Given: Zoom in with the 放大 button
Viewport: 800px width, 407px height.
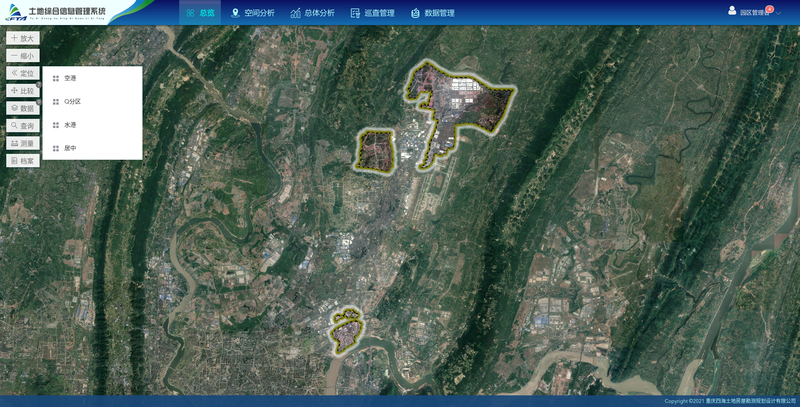Looking at the screenshot, I should (x=22, y=38).
